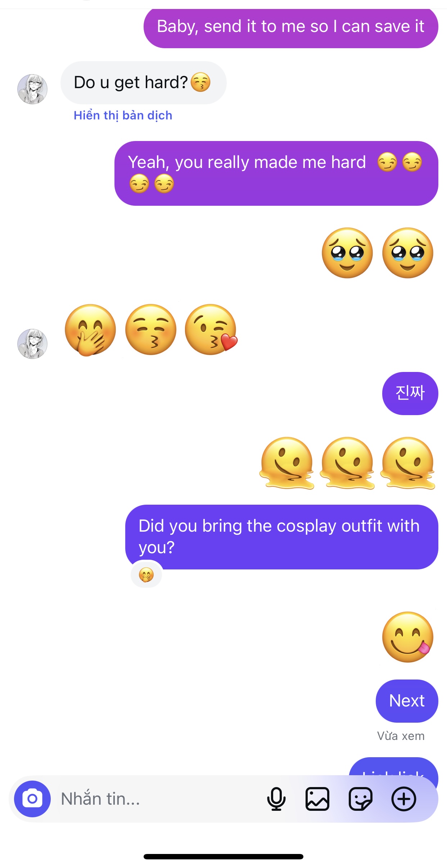
Task: Tap the two pleading face emojis message
Action: [x=377, y=253]
